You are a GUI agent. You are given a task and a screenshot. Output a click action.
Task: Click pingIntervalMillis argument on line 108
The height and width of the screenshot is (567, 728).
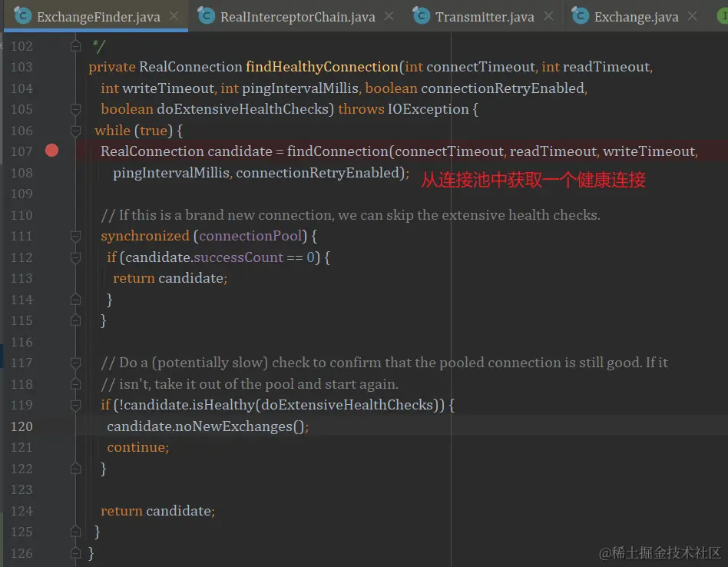[171, 173]
